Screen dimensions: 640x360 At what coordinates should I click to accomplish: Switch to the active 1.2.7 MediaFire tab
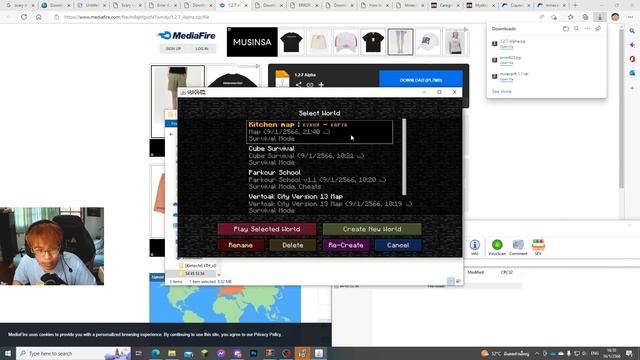coord(234,5)
